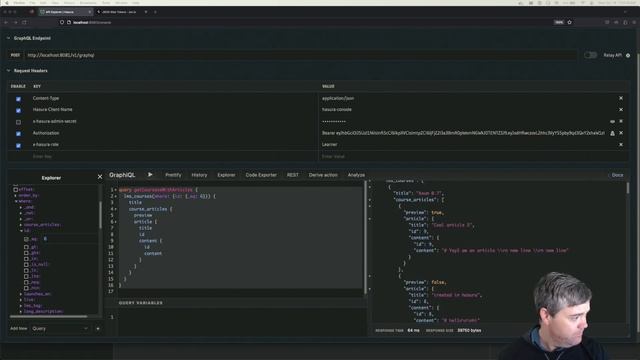Click the response pane vertical scrollbar
The height and width of the screenshot is (360, 640).
pyautogui.click(x=627, y=188)
